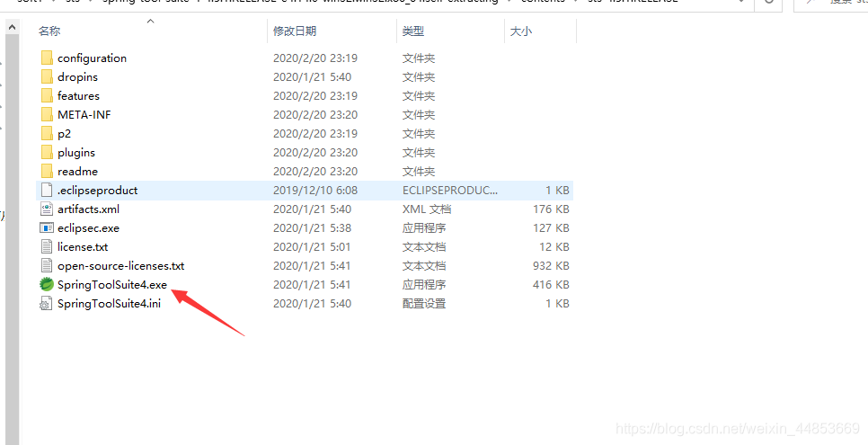This screenshot has width=868, height=445.
Task: Select the SpringToolSuite4.exe file name
Action: [112, 284]
